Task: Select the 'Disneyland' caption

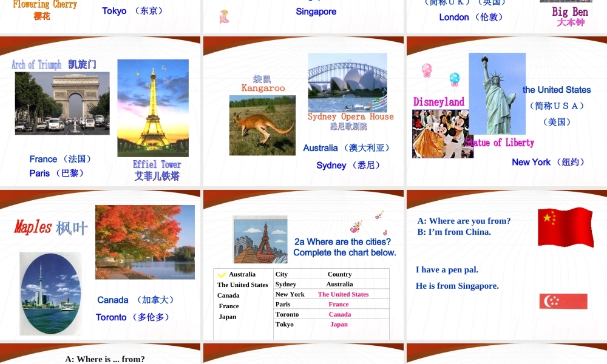Action: 439,102
